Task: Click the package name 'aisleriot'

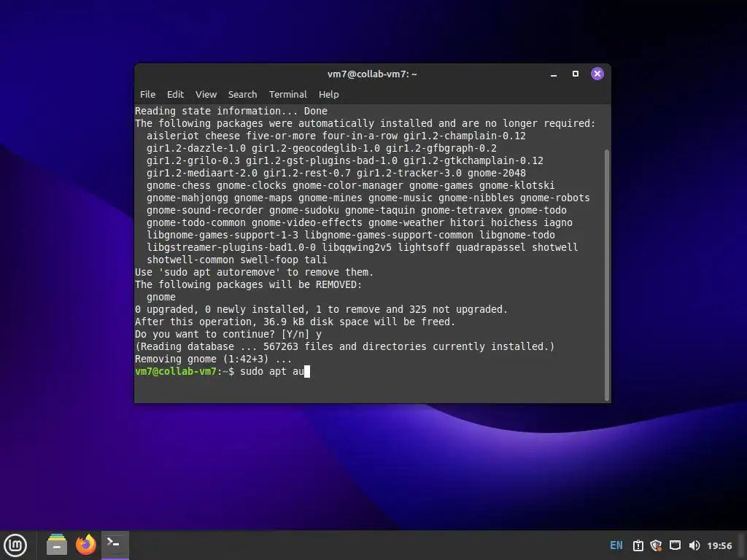Action: [x=172, y=136]
